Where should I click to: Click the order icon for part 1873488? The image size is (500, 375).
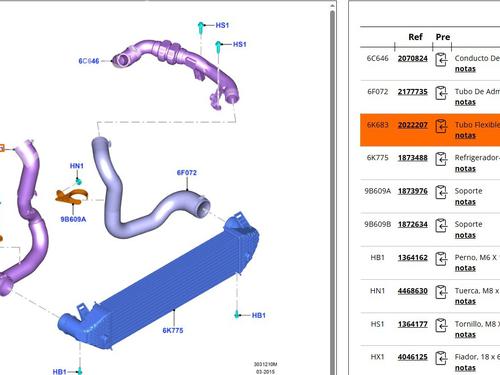(441, 159)
